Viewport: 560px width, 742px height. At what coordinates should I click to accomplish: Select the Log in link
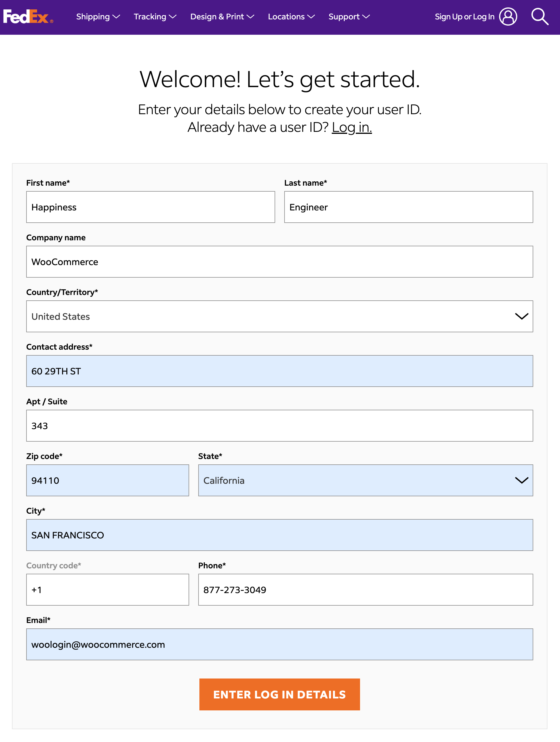pyautogui.click(x=351, y=127)
